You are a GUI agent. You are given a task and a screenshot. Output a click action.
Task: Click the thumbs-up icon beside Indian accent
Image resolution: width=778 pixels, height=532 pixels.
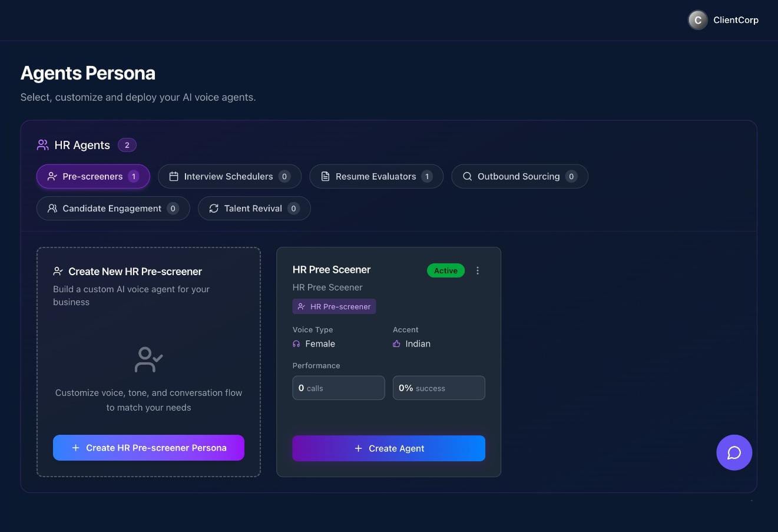click(396, 343)
